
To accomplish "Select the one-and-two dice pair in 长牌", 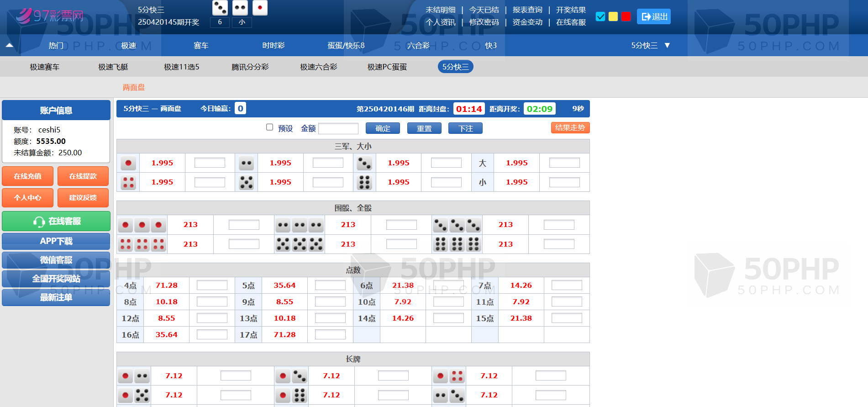I will coord(134,376).
